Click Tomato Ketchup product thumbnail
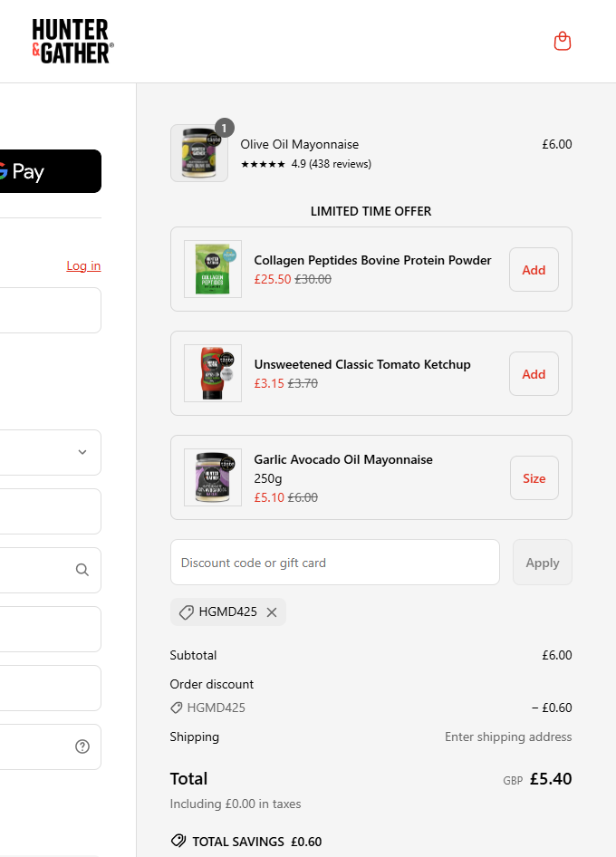Screen dimensions: 616x857 click(213, 373)
